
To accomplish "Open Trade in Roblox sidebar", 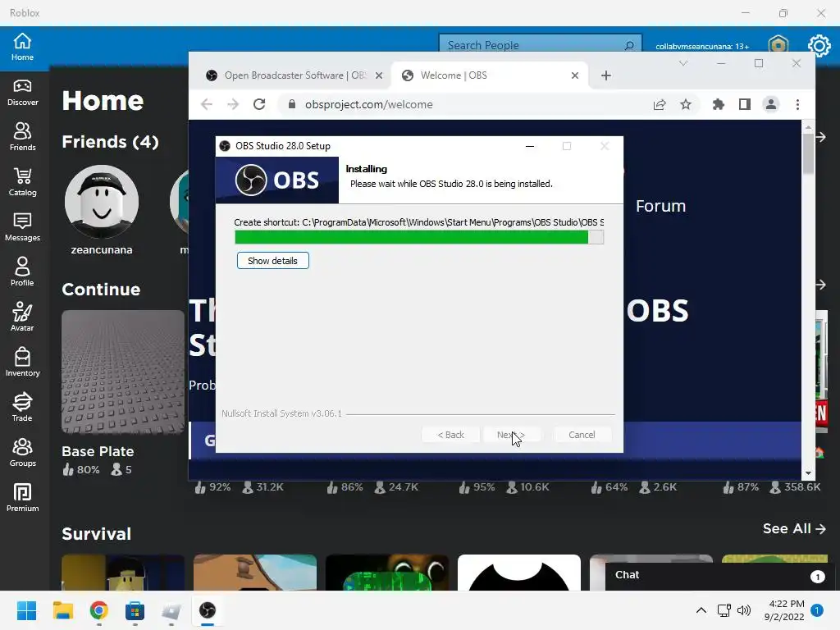I will click(22, 407).
